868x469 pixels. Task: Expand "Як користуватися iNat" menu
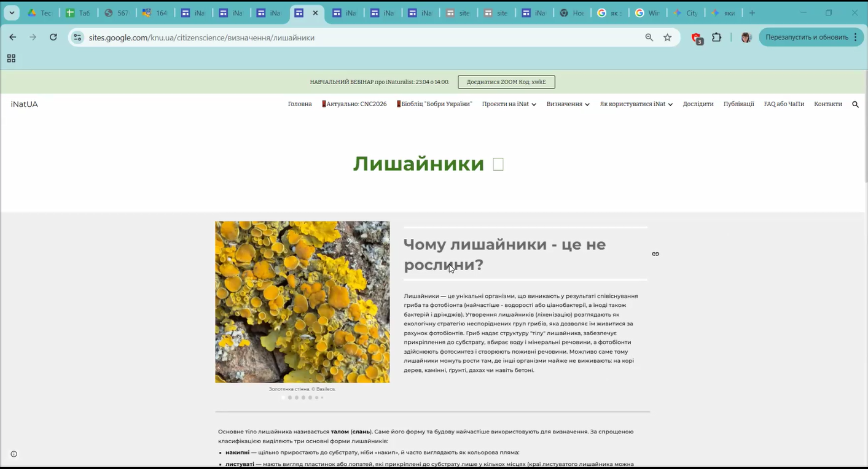coord(636,104)
